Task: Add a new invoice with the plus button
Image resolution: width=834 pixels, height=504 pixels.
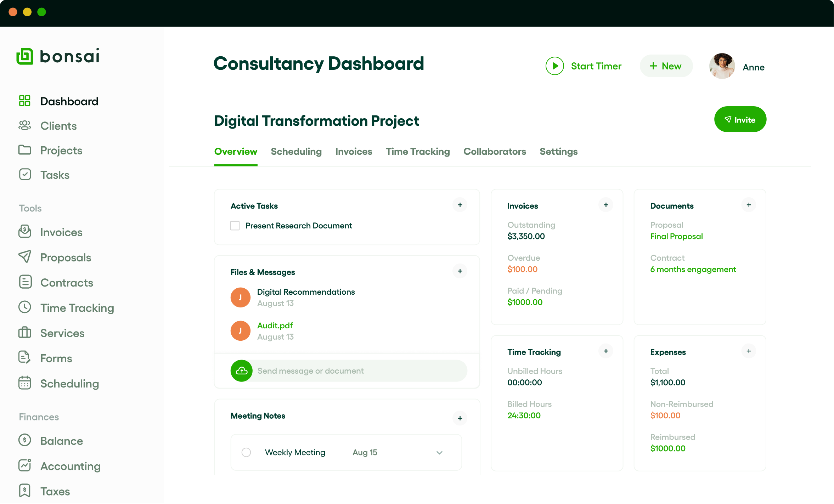Action: pyautogui.click(x=606, y=205)
